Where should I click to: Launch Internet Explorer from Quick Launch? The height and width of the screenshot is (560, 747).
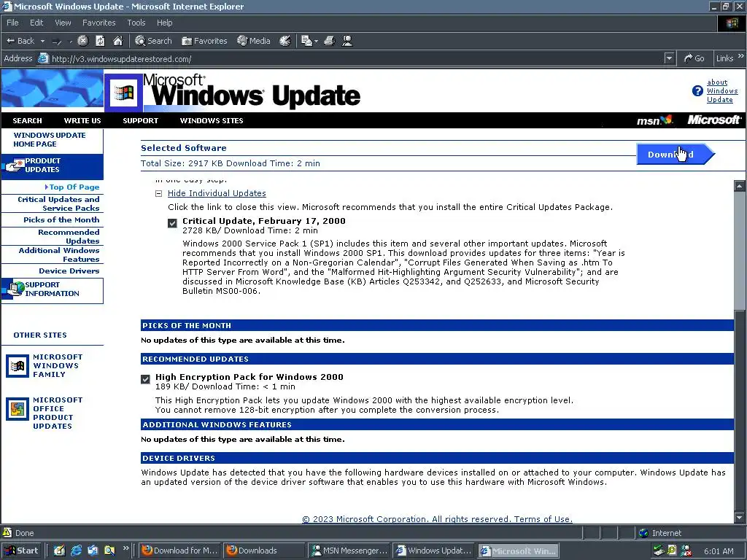pyautogui.click(x=76, y=551)
